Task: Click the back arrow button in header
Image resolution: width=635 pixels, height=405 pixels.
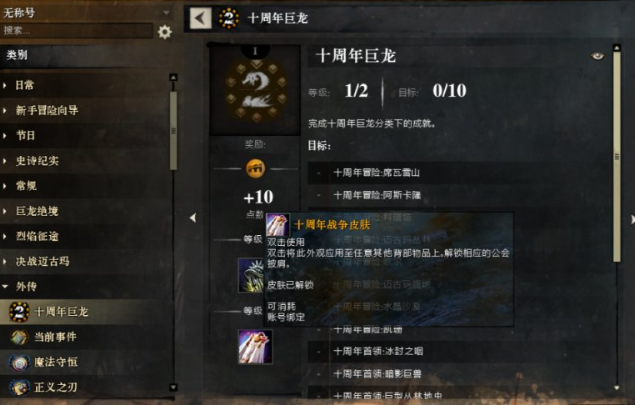Action: pyautogui.click(x=200, y=18)
